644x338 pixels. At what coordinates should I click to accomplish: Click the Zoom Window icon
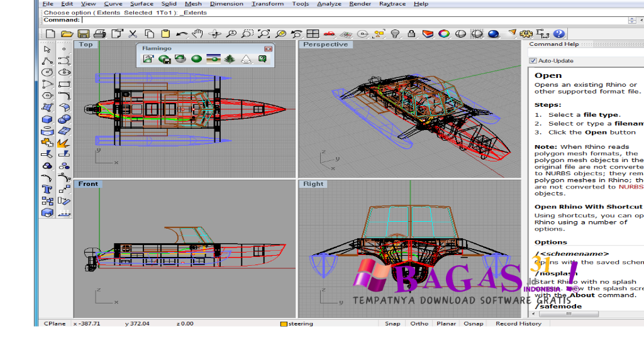pos(247,34)
